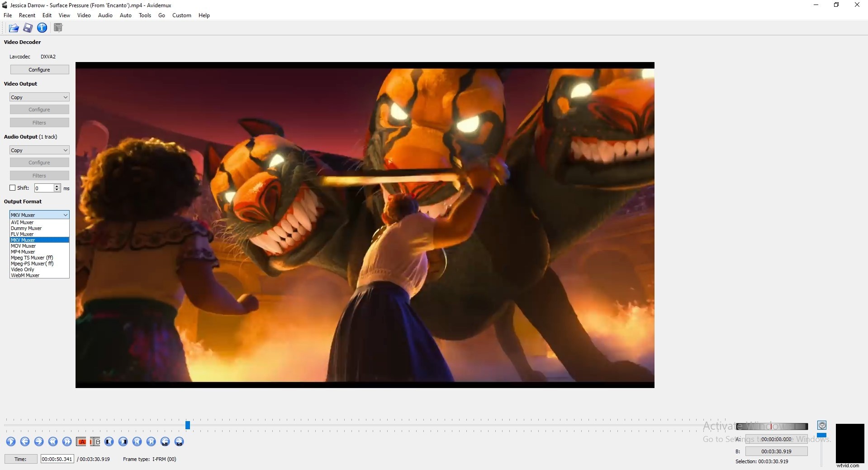
Task: Switch video decoder to Lavcodec
Action: (19, 57)
